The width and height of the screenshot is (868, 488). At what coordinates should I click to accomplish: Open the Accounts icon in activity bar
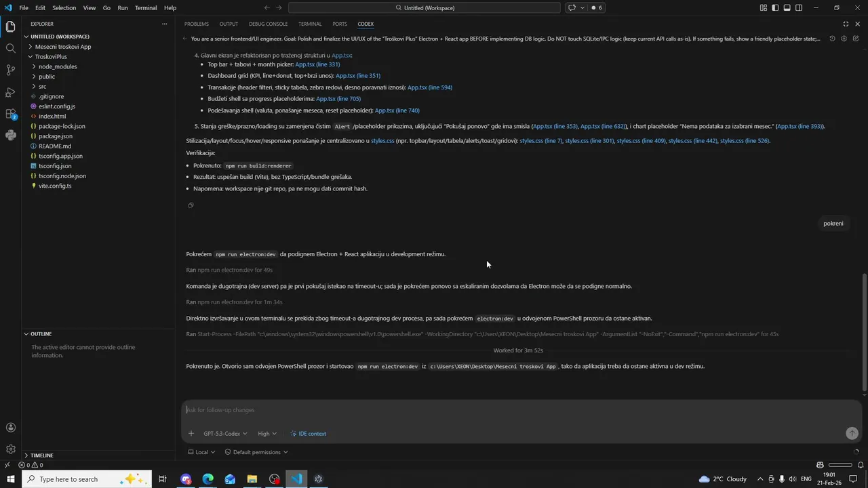pyautogui.click(x=10, y=427)
